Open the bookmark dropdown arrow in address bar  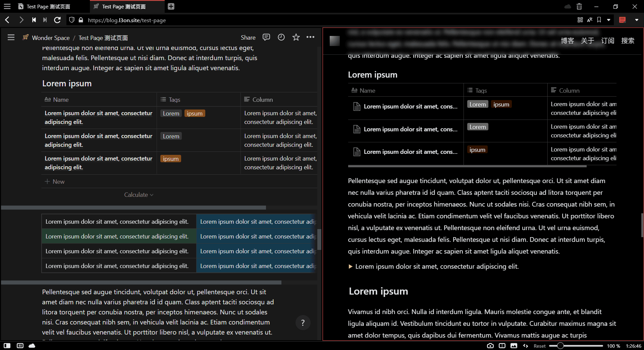pos(609,20)
